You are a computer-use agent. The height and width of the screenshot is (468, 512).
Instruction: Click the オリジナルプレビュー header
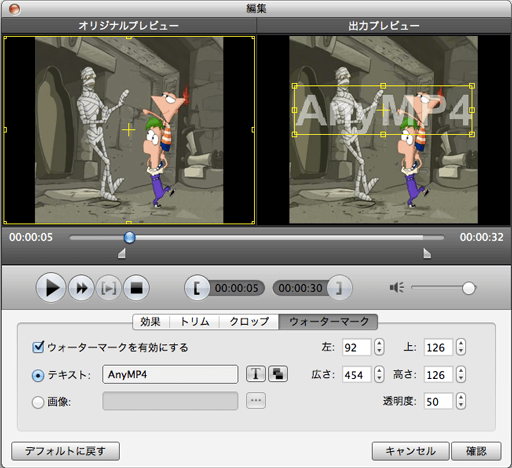click(129, 26)
